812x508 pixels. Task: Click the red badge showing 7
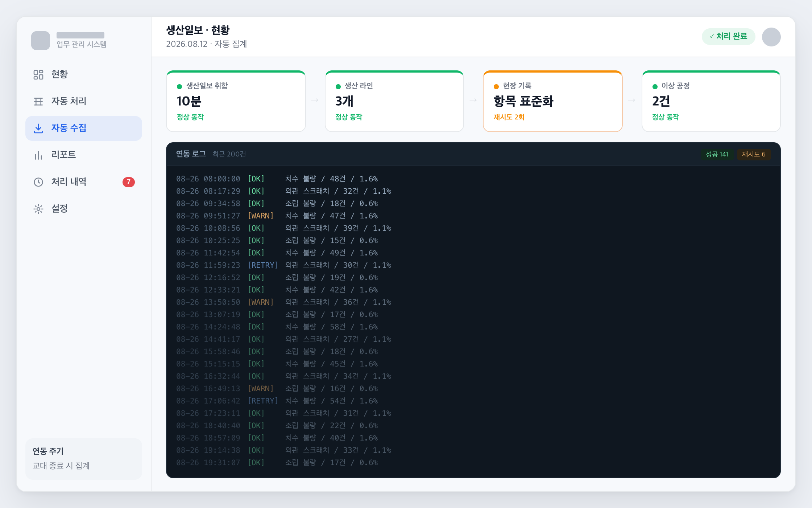tap(129, 182)
